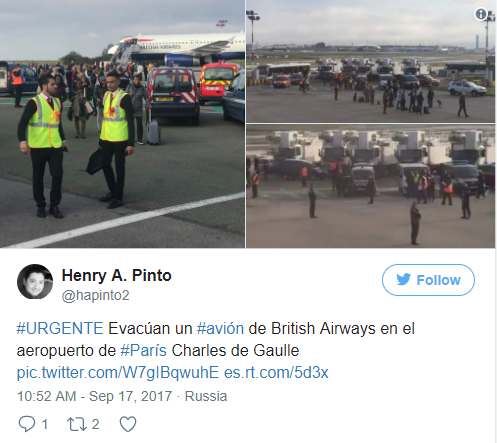Viewport: 497px width, 443px height.
Task: Click Henry A. Pinto's profile avatar
Action: click(35, 282)
